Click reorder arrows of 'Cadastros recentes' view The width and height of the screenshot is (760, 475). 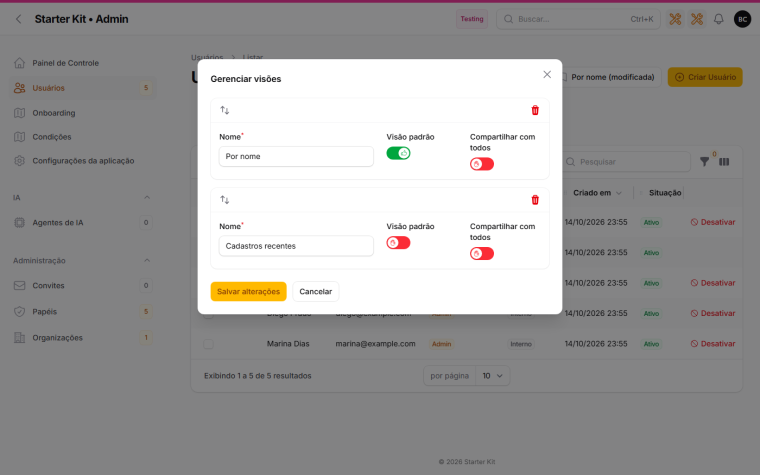coord(224,200)
